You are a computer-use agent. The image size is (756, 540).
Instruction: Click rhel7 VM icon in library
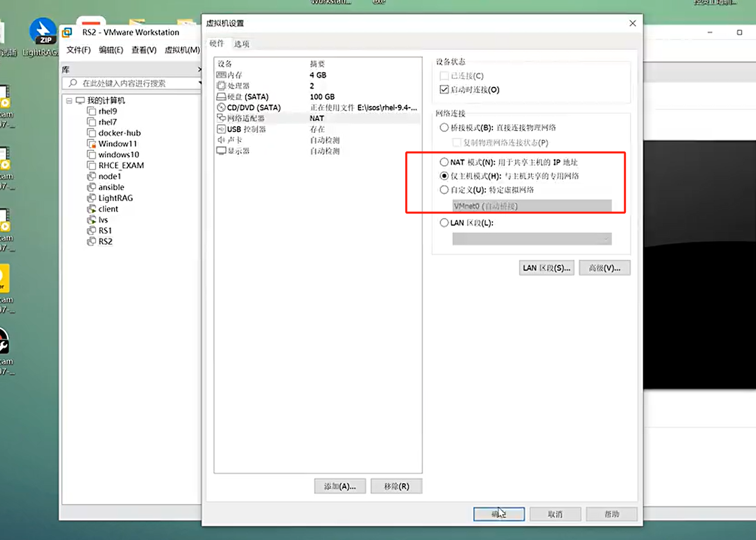click(91, 122)
